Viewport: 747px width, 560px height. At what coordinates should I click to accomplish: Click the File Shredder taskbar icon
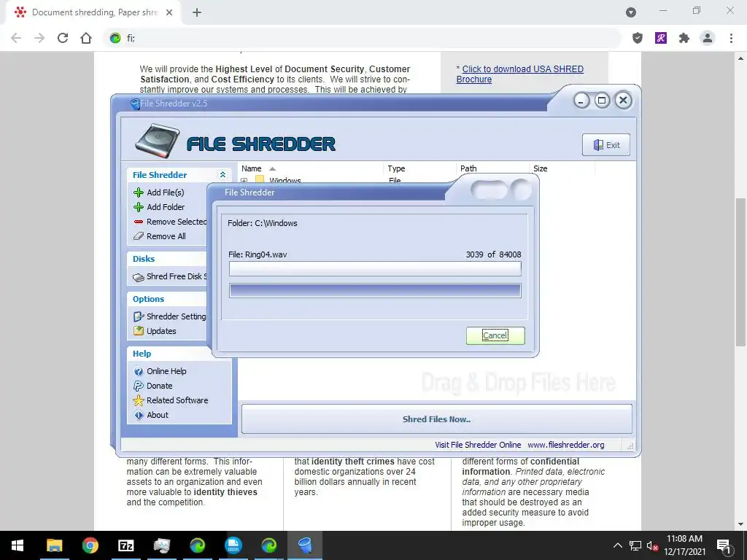(x=305, y=545)
